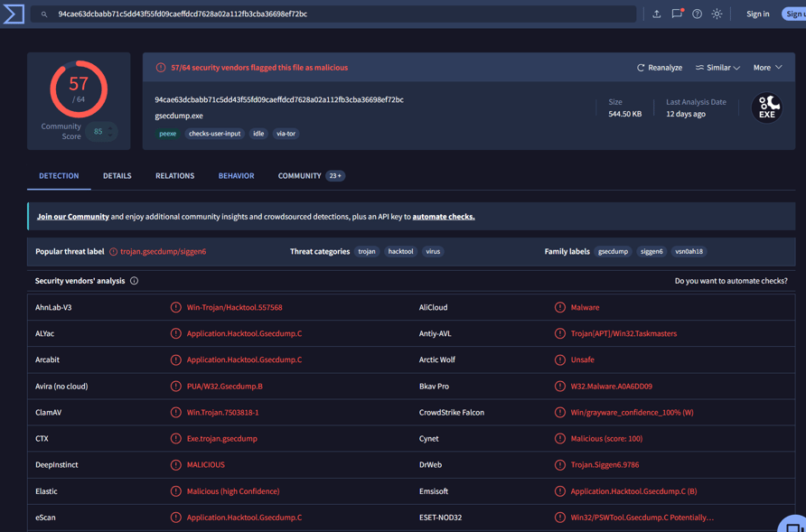The image size is (806, 532).
Task: Click the automate checks link
Action: point(444,217)
